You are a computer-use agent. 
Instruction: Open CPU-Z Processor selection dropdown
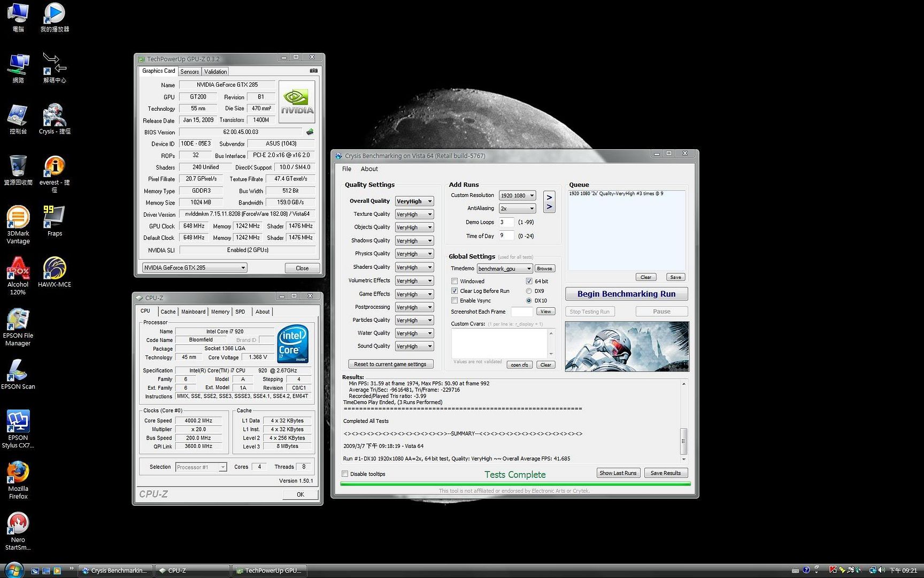[201, 467]
